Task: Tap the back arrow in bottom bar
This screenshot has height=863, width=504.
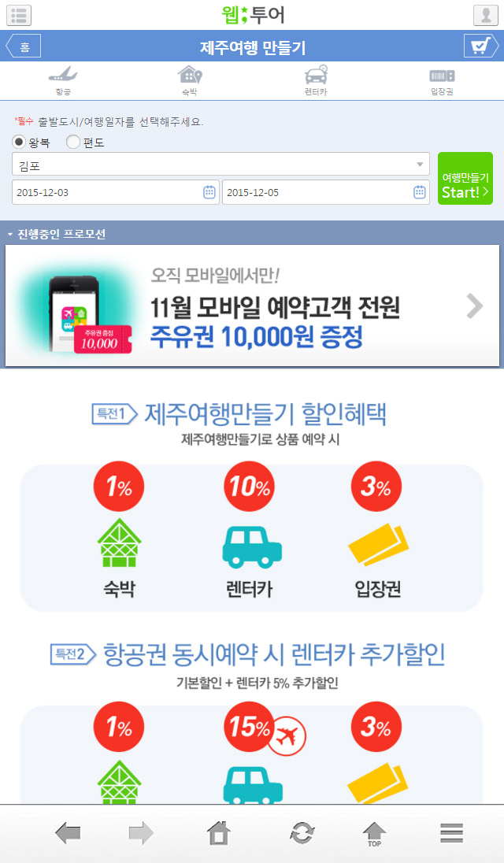Action: 68,833
